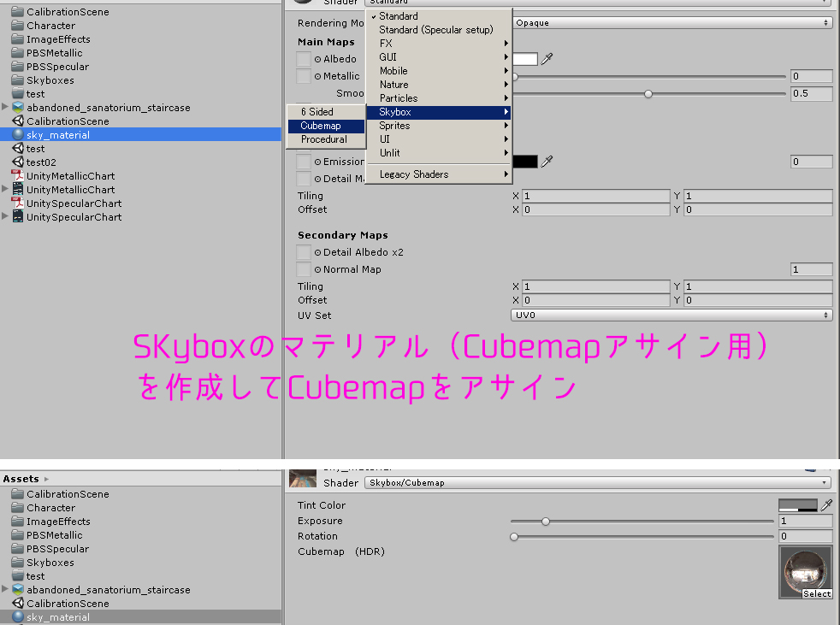The width and height of the screenshot is (840, 625).
Task: Click the CalibrationScene scene icon in the bottom Assets list
Action: pyautogui.click(x=18, y=603)
